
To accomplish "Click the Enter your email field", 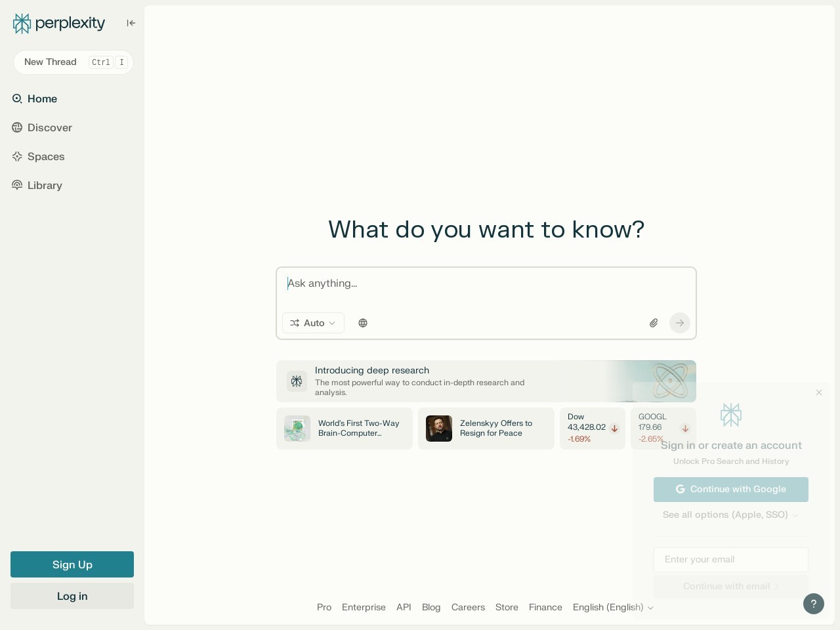I will [731, 560].
